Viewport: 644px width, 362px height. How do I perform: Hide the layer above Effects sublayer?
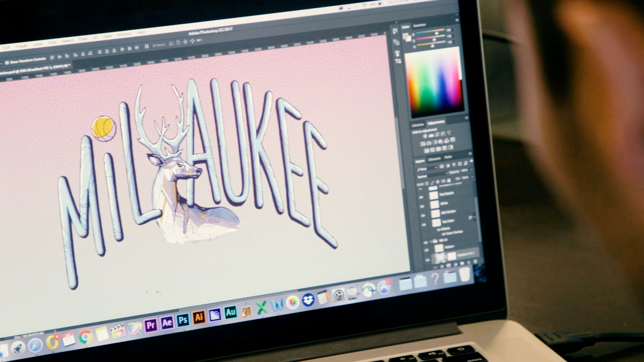[x=423, y=225]
